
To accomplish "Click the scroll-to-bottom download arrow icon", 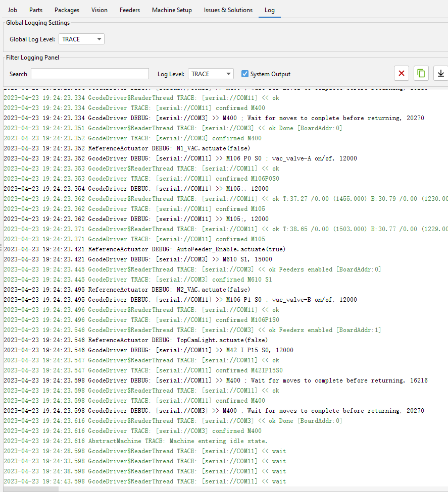I will 440,74.
